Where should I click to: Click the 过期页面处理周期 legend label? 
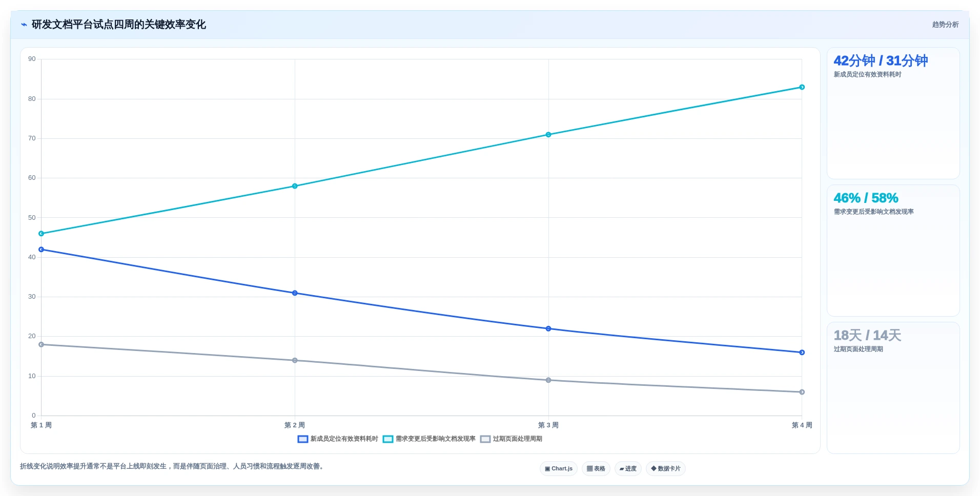[518, 439]
